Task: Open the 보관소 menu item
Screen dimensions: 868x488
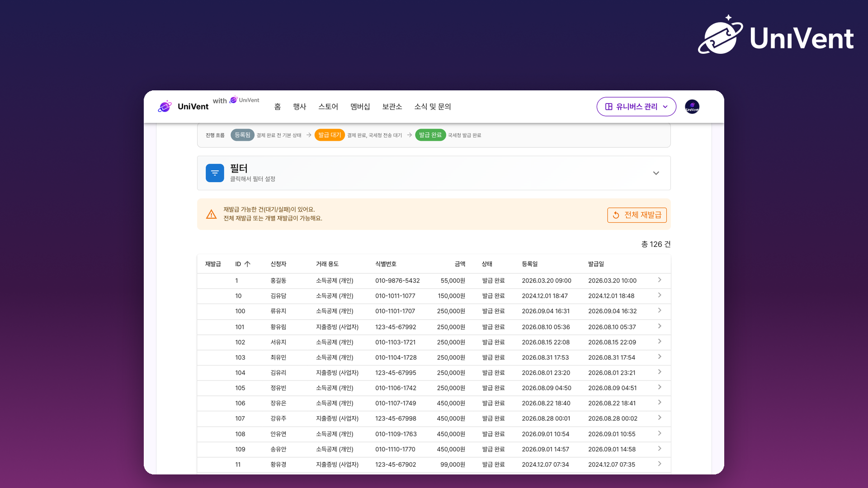Action: click(x=392, y=107)
